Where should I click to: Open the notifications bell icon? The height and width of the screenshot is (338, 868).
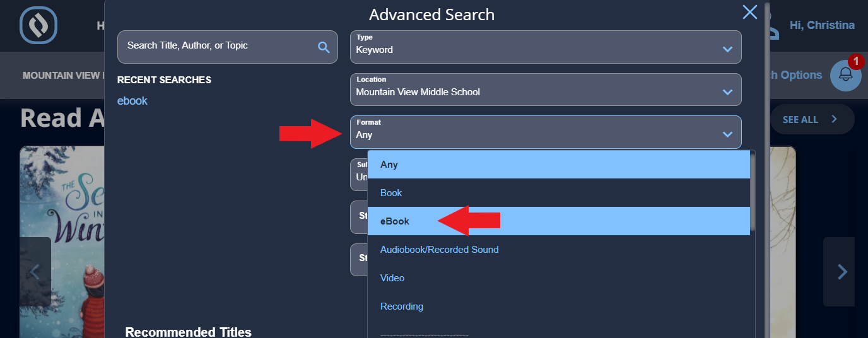(x=845, y=75)
